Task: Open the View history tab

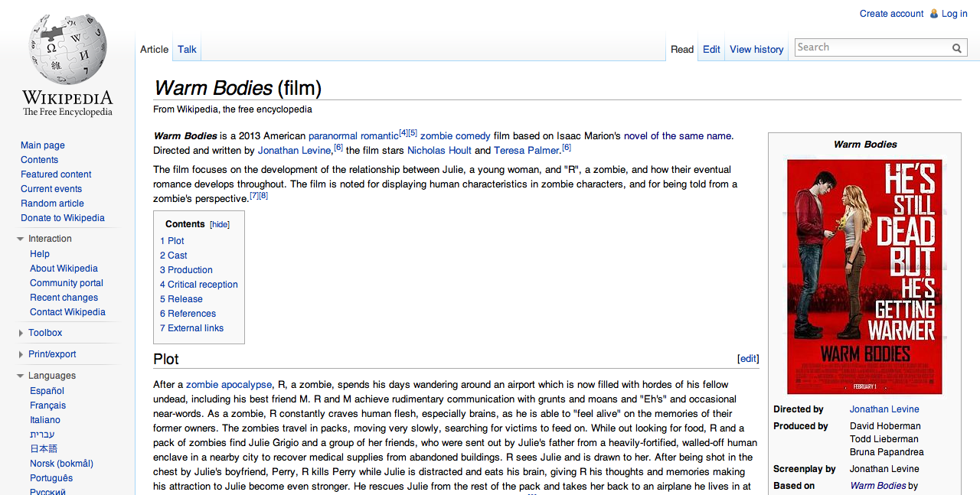Action: 756,49
